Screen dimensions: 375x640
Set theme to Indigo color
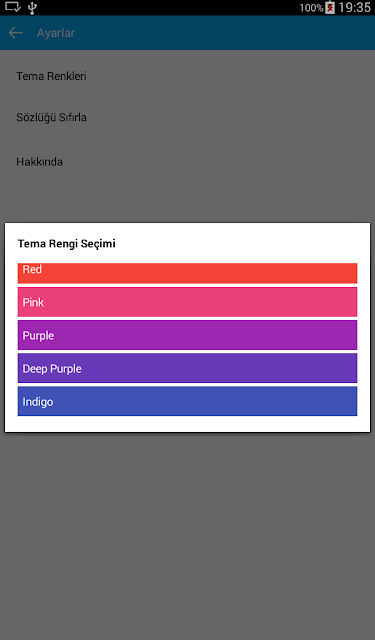[x=187, y=401]
